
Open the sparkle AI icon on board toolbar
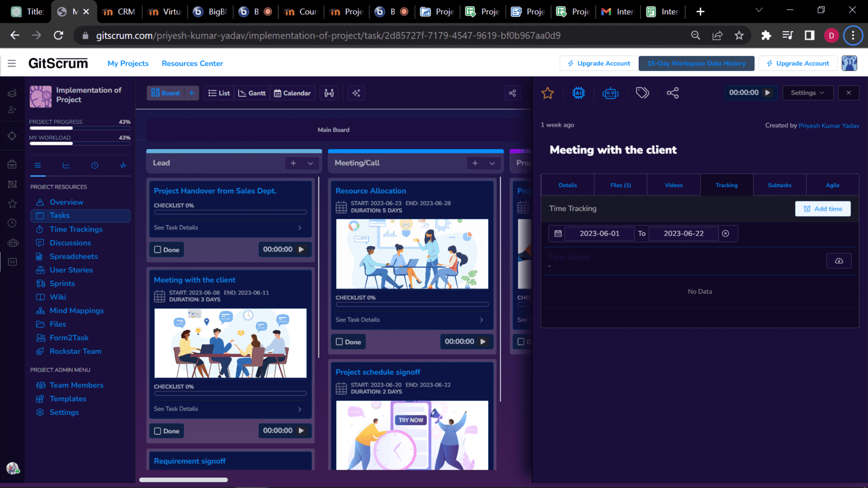[356, 93]
